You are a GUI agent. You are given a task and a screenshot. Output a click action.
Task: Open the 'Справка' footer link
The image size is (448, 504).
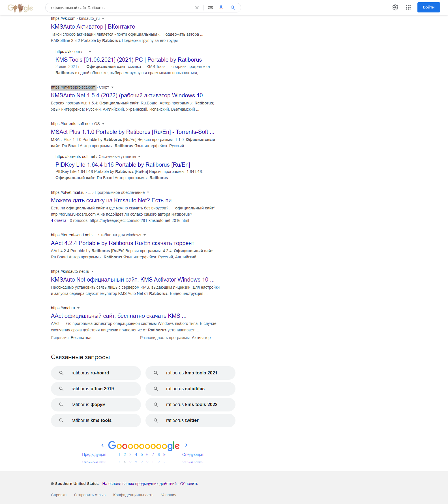[x=59, y=495]
